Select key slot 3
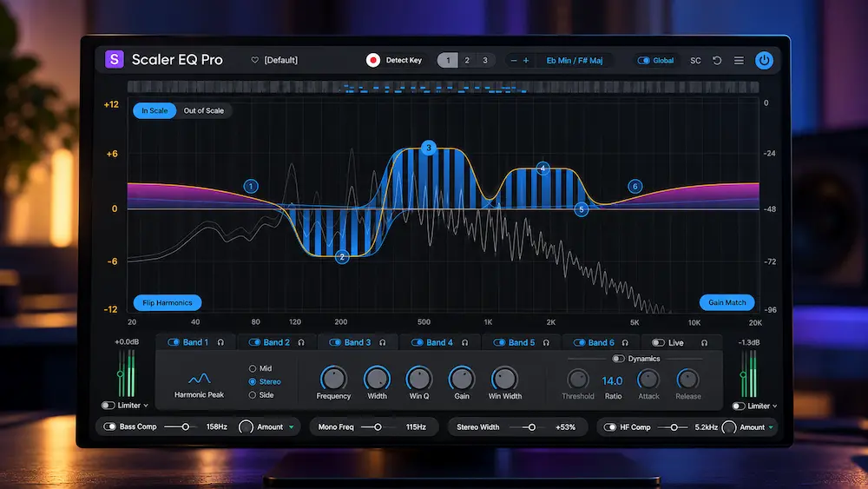The image size is (868, 489). tap(485, 60)
